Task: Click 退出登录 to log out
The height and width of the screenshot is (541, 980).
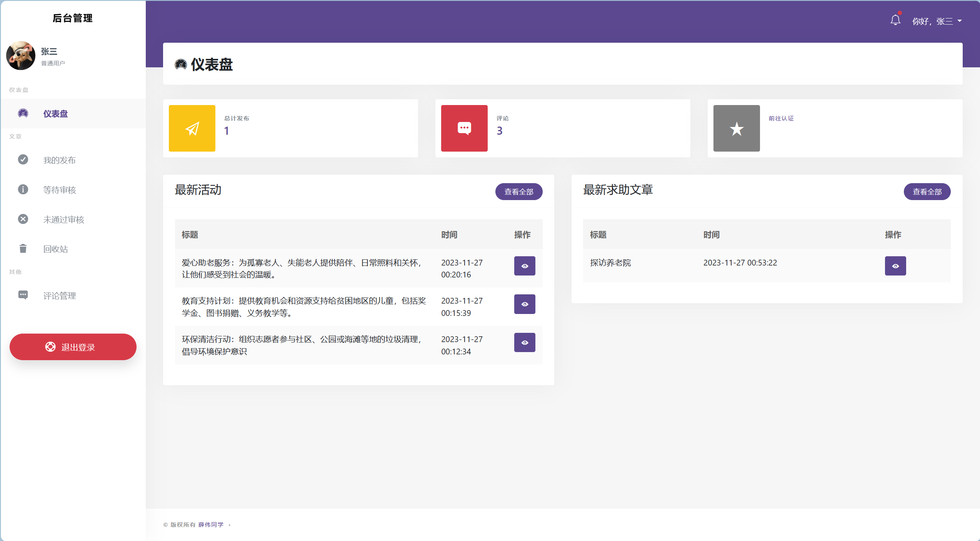Action: [x=73, y=347]
